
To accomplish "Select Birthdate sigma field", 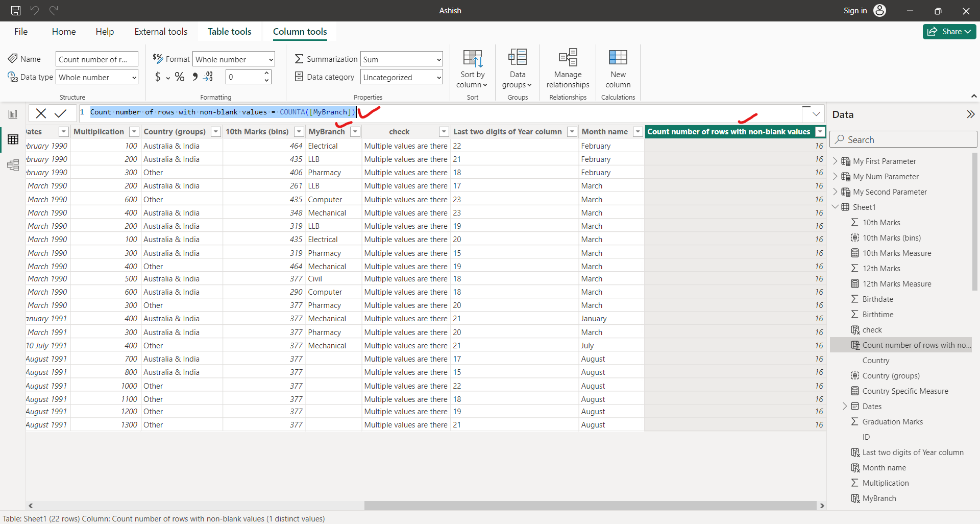I will (878, 299).
